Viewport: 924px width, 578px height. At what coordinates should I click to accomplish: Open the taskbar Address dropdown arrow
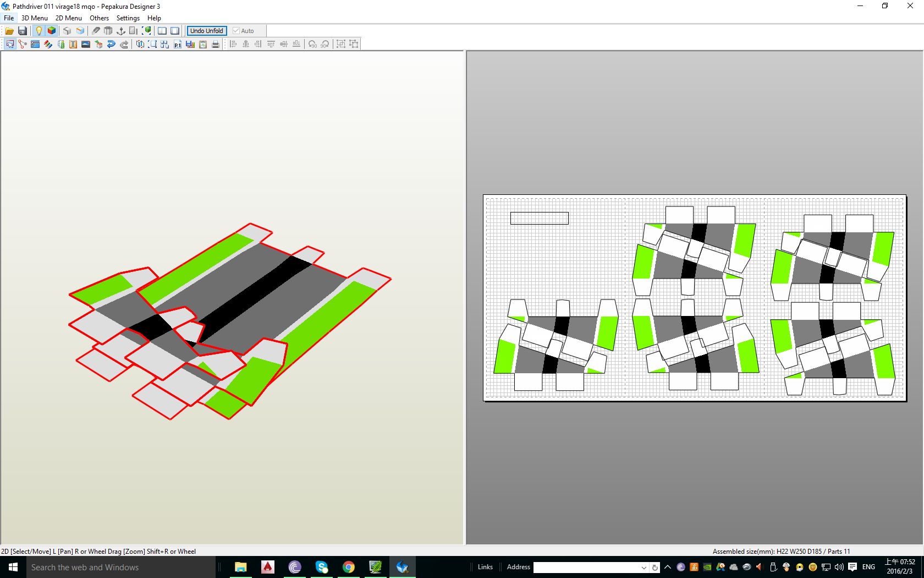[643, 567]
